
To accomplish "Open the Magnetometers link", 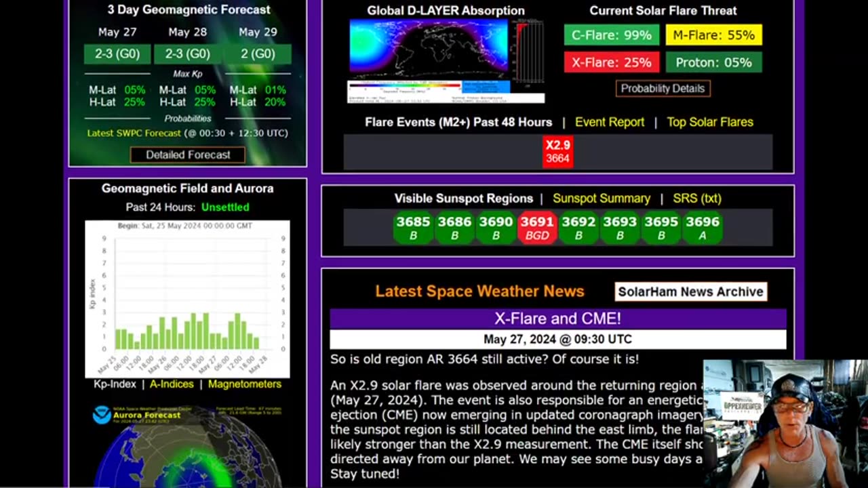I will pos(245,384).
